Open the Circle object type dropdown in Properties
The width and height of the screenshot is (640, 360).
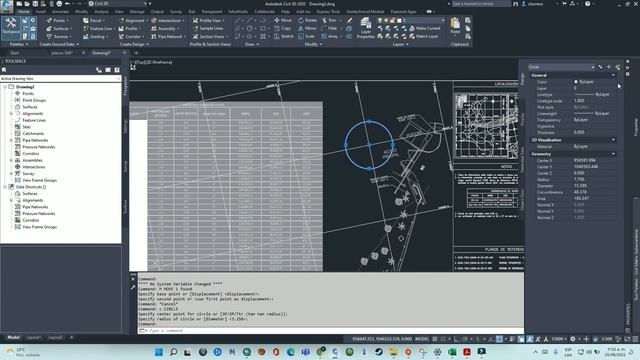click(x=561, y=67)
